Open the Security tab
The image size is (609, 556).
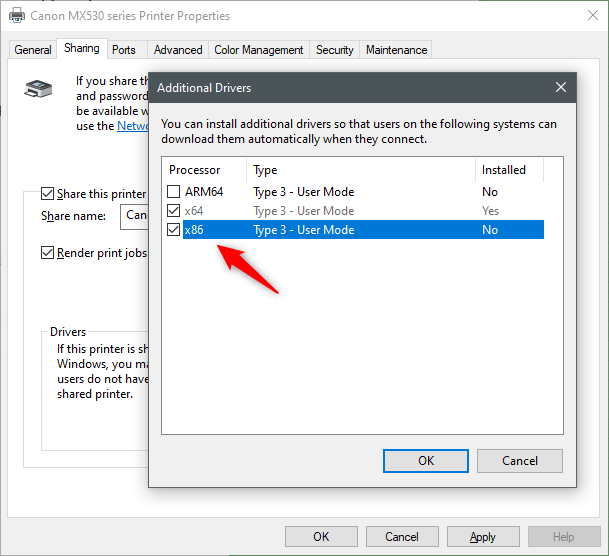[x=334, y=50]
